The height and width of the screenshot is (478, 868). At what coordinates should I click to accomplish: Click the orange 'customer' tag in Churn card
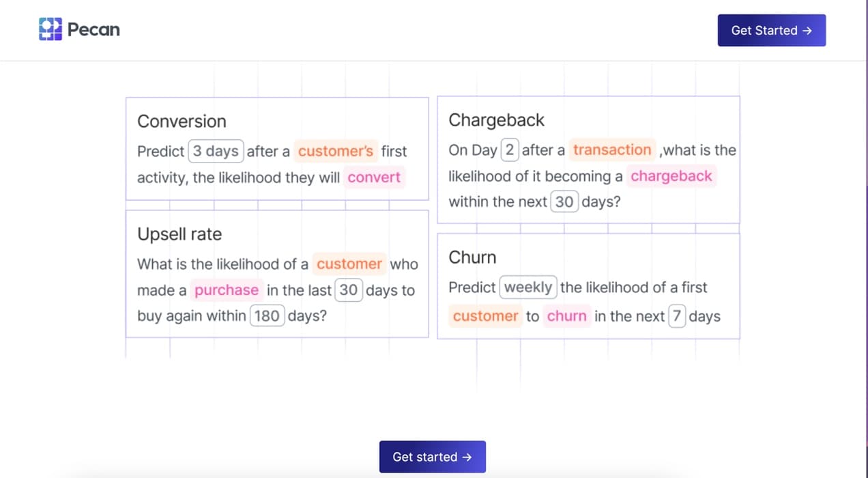[x=485, y=315]
